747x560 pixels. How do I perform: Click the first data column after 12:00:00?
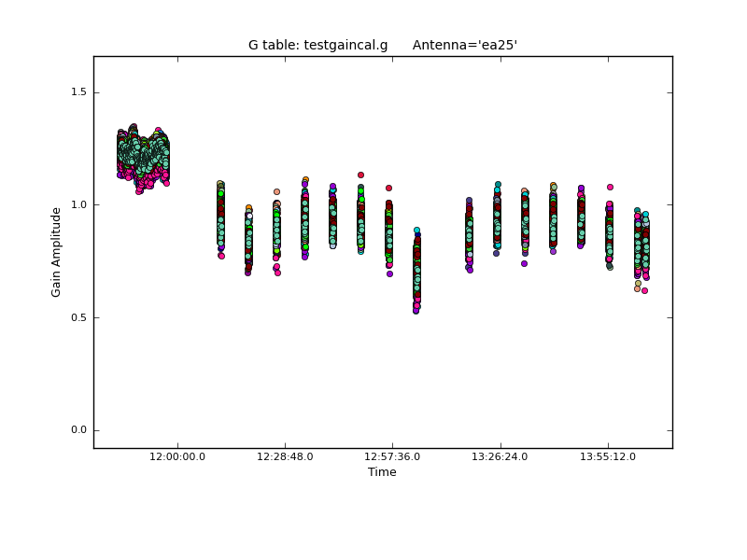pos(220,219)
